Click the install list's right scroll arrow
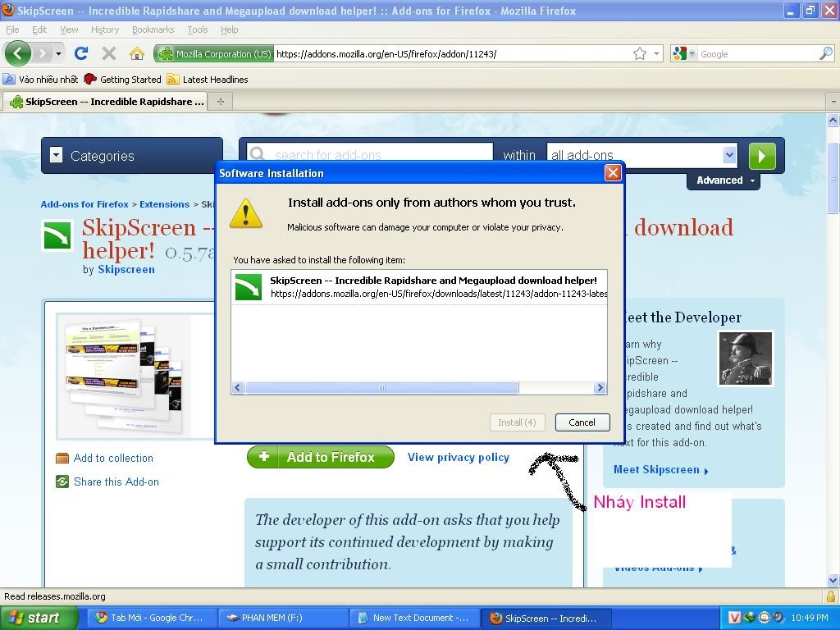The width and height of the screenshot is (840, 630). [600, 387]
